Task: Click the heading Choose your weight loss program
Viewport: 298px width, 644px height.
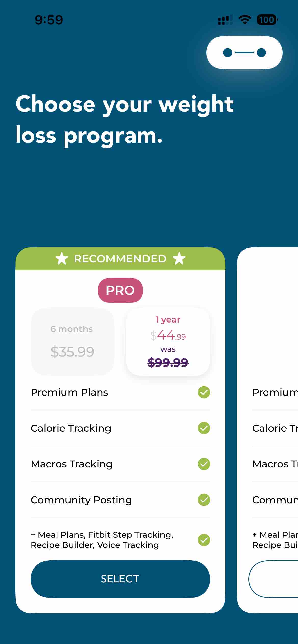Action: (x=125, y=119)
